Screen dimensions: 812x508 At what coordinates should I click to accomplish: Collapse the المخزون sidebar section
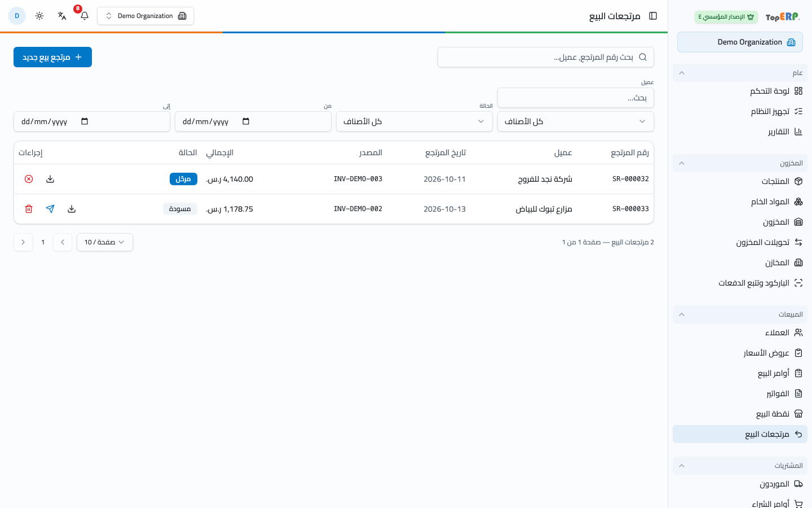(740, 163)
